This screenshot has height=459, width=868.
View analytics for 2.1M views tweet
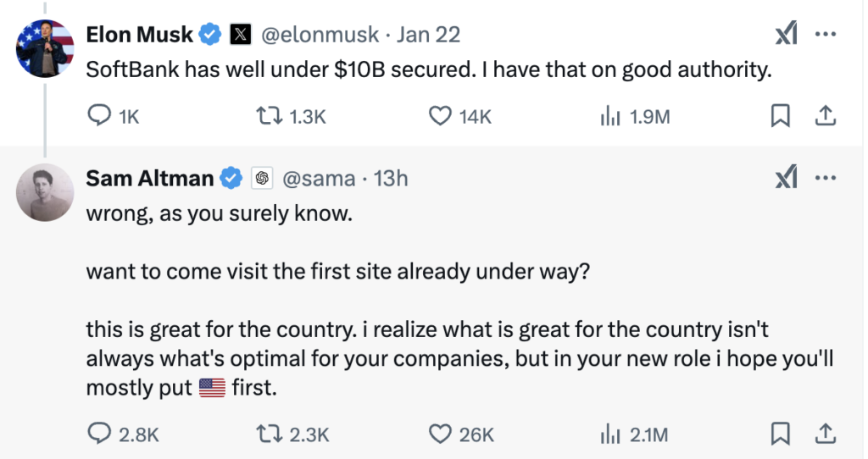[x=609, y=434]
